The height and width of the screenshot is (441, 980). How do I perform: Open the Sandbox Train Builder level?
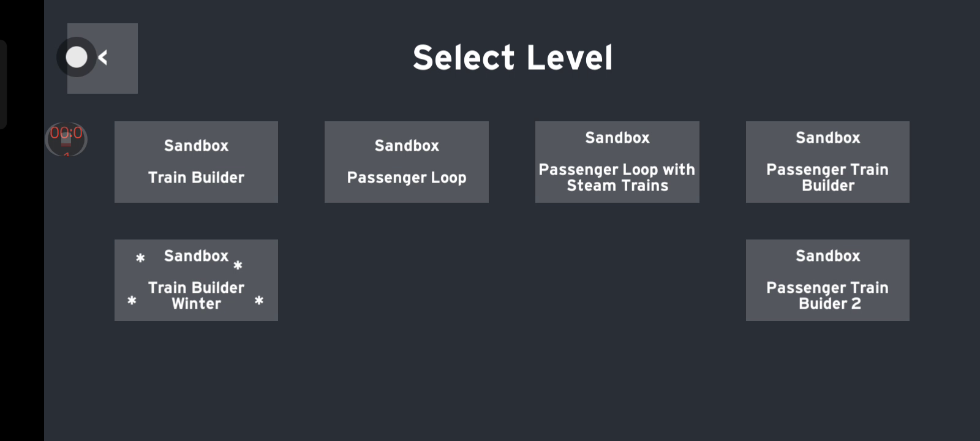196,162
